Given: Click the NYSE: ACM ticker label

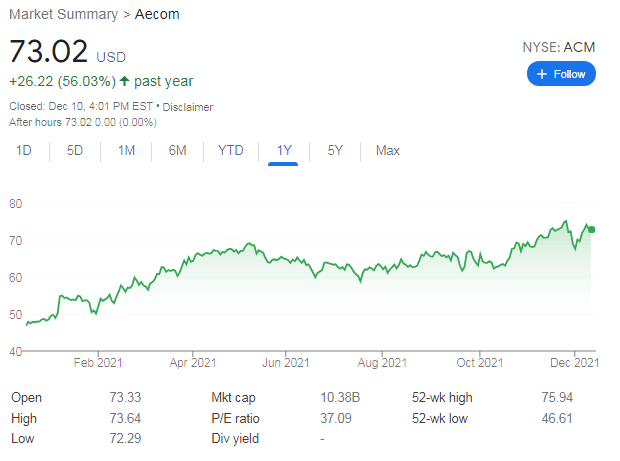Looking at the screenshot, I should click(559, 47).
